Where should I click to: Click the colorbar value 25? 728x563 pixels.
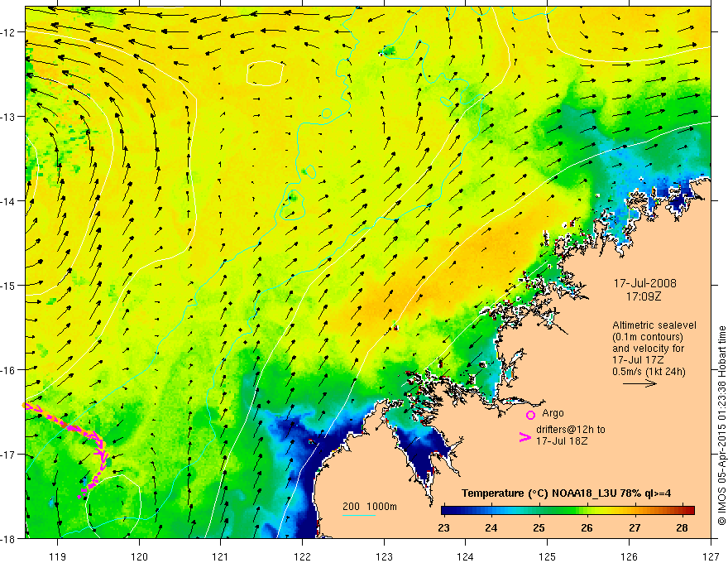(x=539, y=527)
